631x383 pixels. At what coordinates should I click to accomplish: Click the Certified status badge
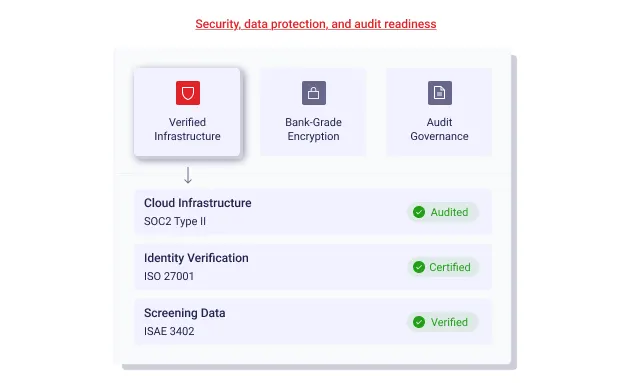coord(443,267)
